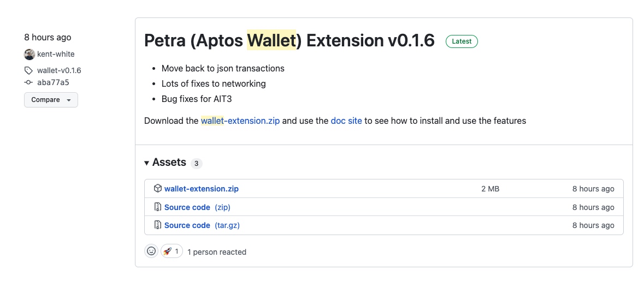Click the tag icon beside wallet-v0.1.6
This screenshot has width=644, height=282.
pos(28,70)
